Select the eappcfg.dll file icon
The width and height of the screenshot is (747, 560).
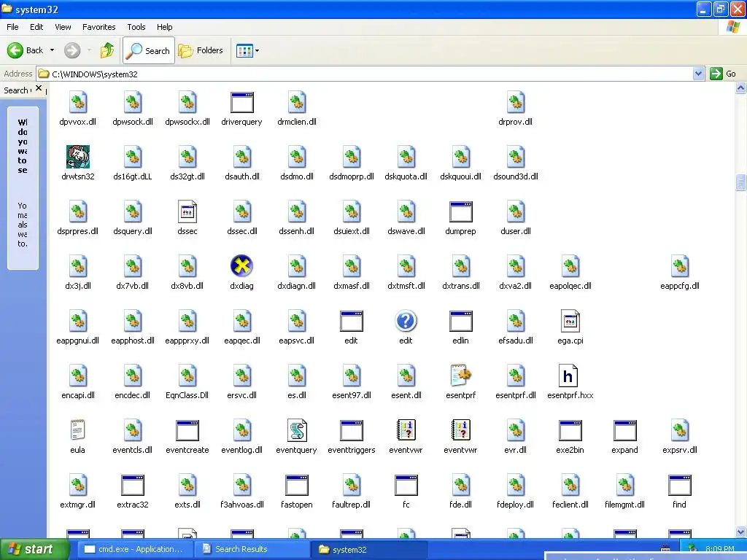point(680,266)
